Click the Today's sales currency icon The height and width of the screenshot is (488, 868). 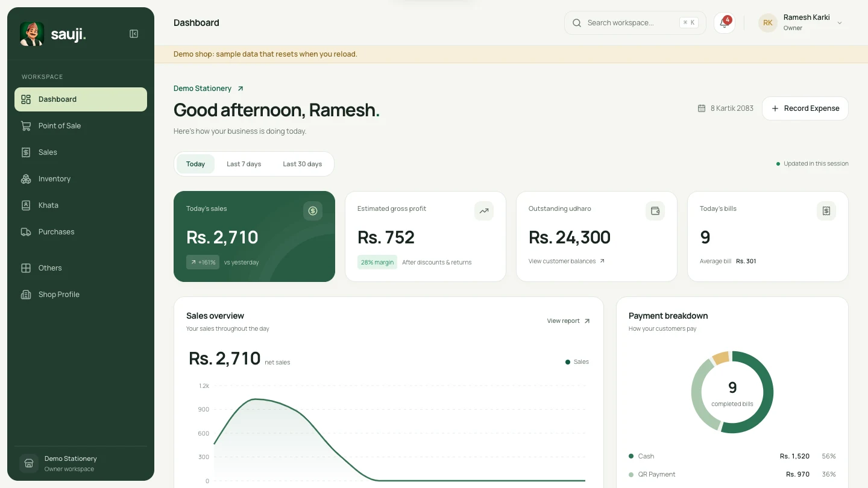[x=312, y=211]
